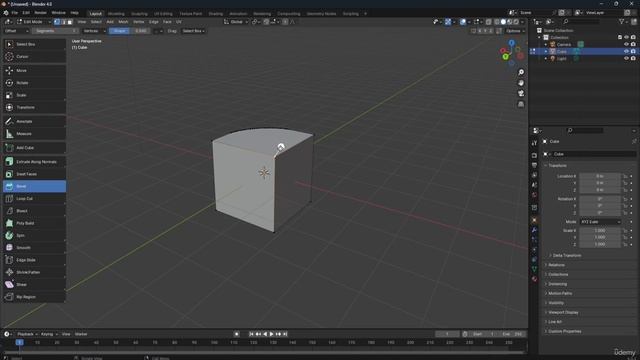Click the Scale Z value field
Screen dimensions: 640x360
click(x=600, y=244)
